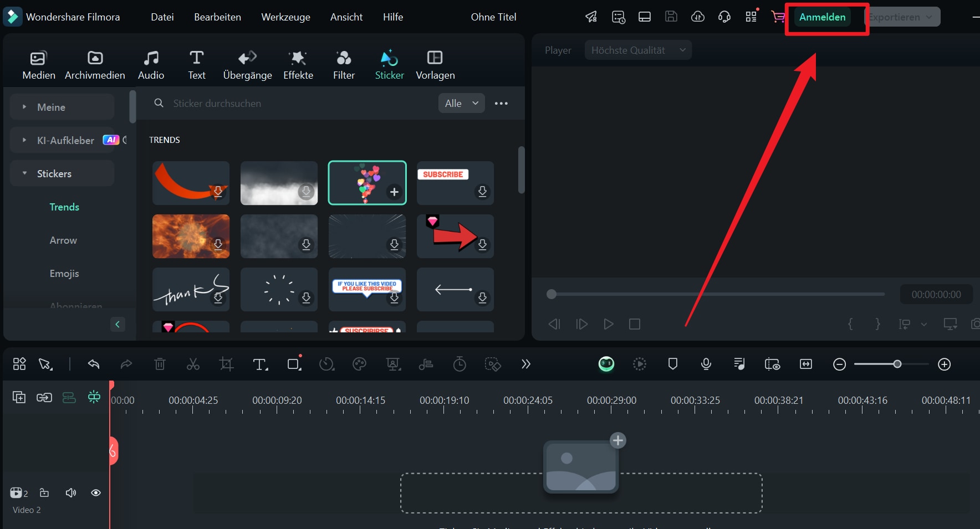Click the text tool icon in timeline toolbar

(260, 364)
